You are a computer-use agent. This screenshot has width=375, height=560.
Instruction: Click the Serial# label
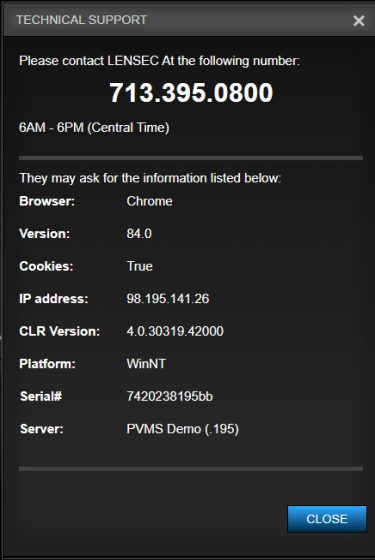pyautogui.click(x=41, y=396)
